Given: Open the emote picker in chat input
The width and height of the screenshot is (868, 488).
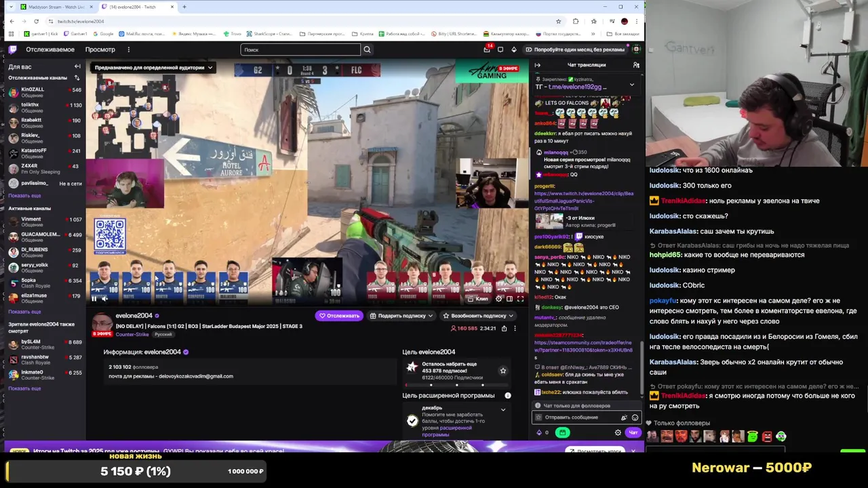Looking at the screenshot, I should point(635,418).
